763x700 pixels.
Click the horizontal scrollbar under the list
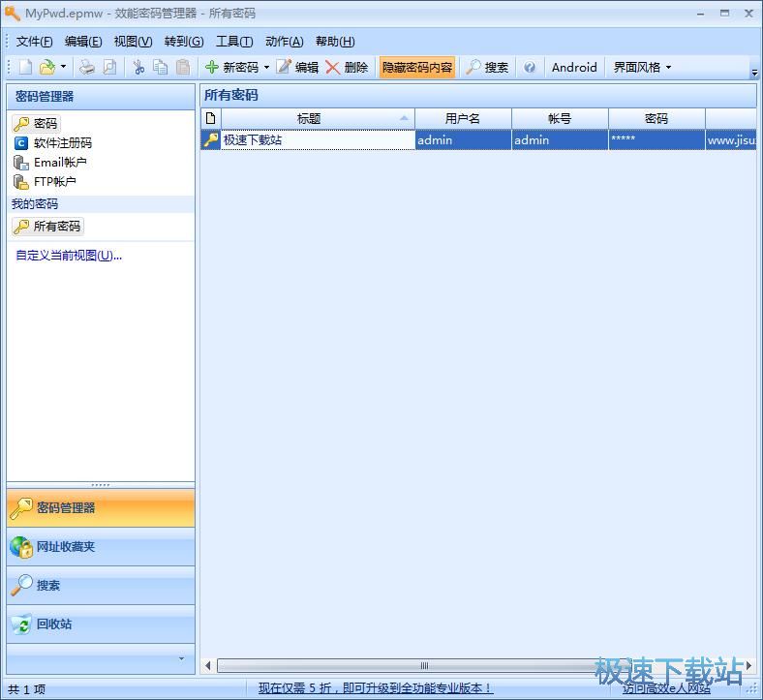point(423,665)
